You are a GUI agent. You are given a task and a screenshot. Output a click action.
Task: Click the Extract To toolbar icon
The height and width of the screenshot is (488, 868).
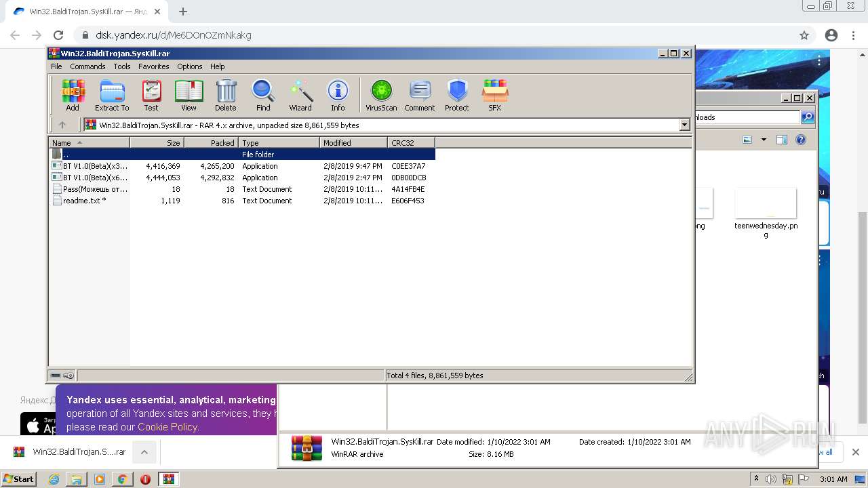[x=112, y=95]
